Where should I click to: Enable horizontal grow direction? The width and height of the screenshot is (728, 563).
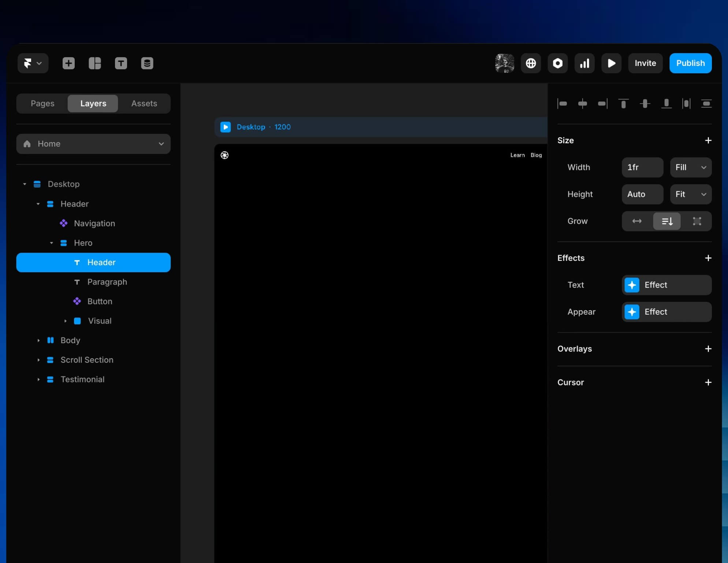[637, 221]
